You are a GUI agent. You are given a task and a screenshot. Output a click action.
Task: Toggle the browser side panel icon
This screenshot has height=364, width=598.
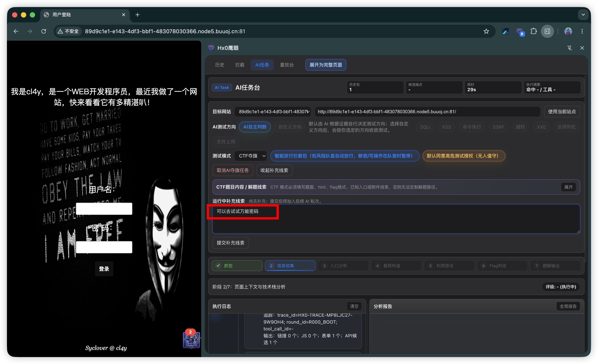tap(547, 31)
